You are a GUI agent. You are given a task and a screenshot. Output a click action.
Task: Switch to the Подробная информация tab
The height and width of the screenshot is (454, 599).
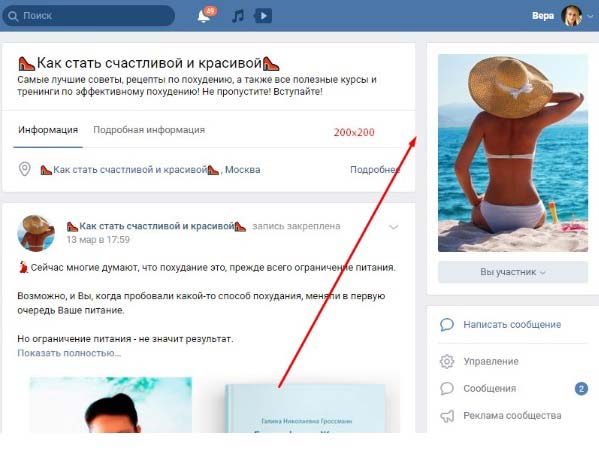tap(149, 130)
